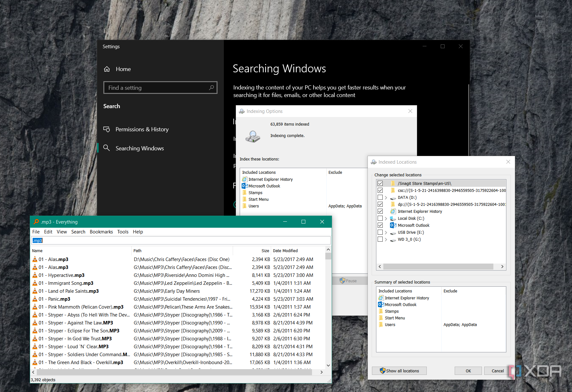Sort Everything results by Size column header
This screenshot has width=572, height=392.
[x=252, y=251]
